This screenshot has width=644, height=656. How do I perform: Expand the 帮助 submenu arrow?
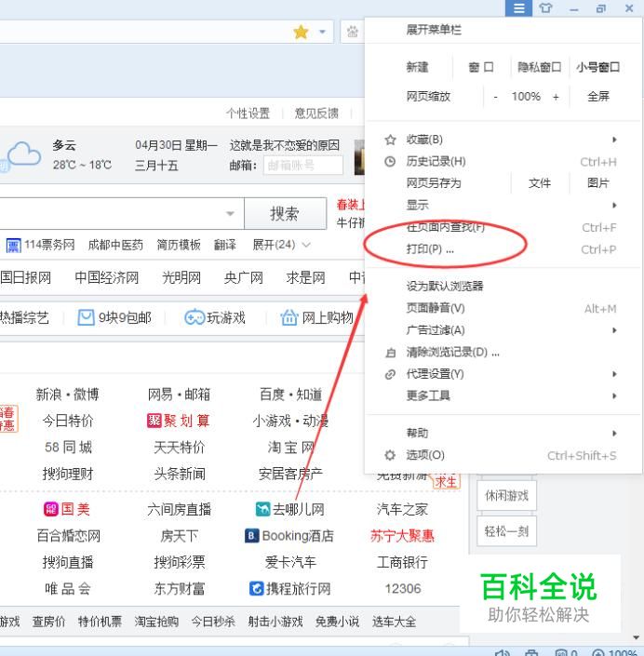614,434
